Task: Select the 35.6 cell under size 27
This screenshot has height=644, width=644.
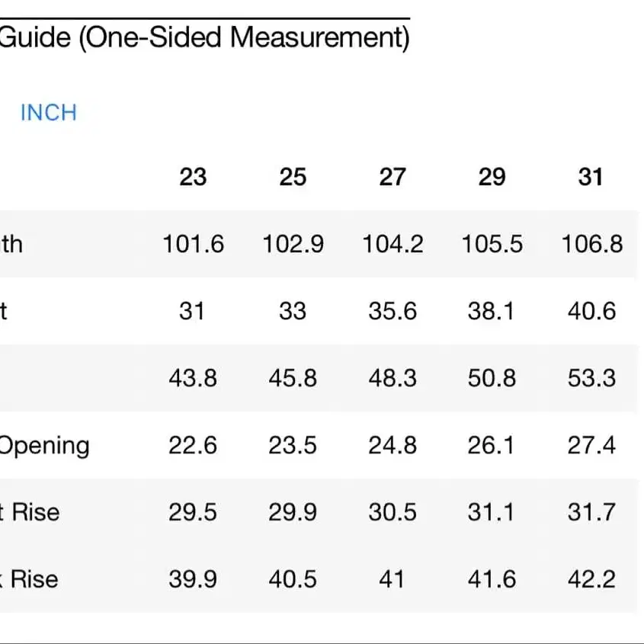Action: point(392,311)
